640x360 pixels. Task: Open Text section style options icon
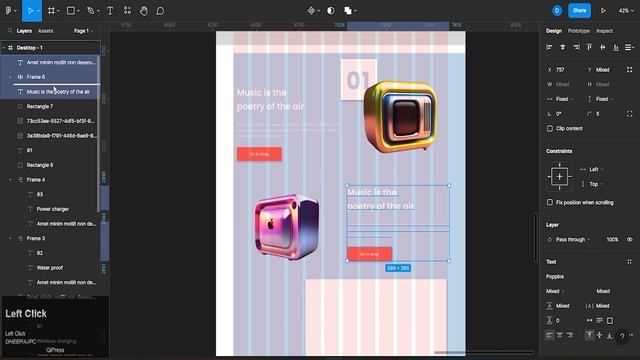(x=629, y=262)
